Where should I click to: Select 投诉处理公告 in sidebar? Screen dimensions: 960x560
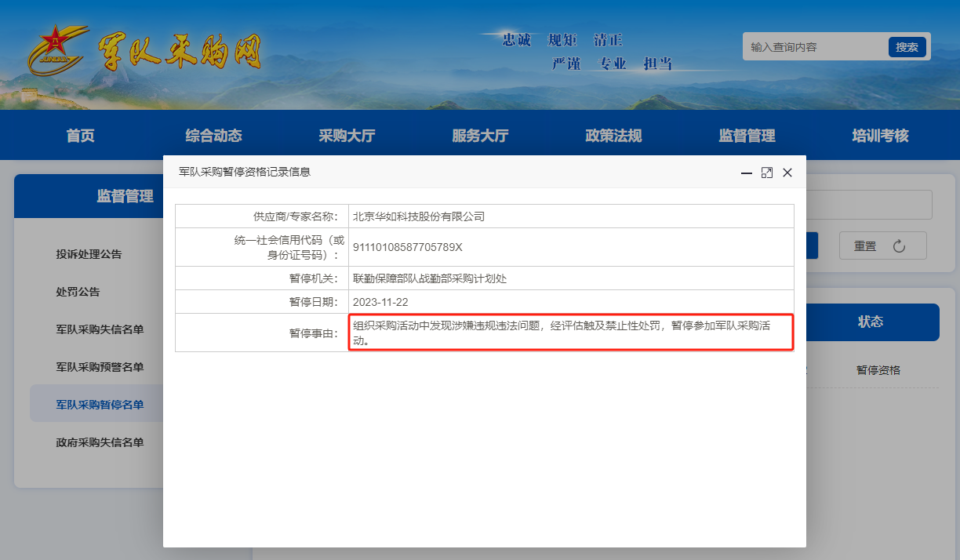tap(89, 254)
